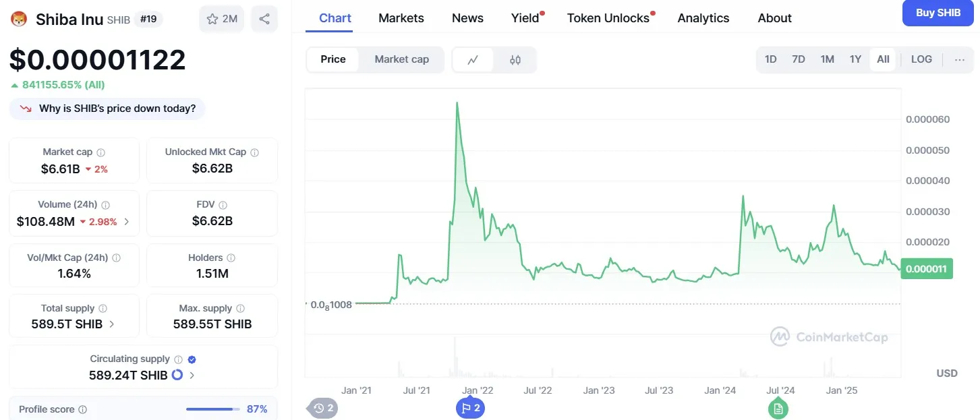Click the verified badge next to Circulating supply

tap(192, 359)
